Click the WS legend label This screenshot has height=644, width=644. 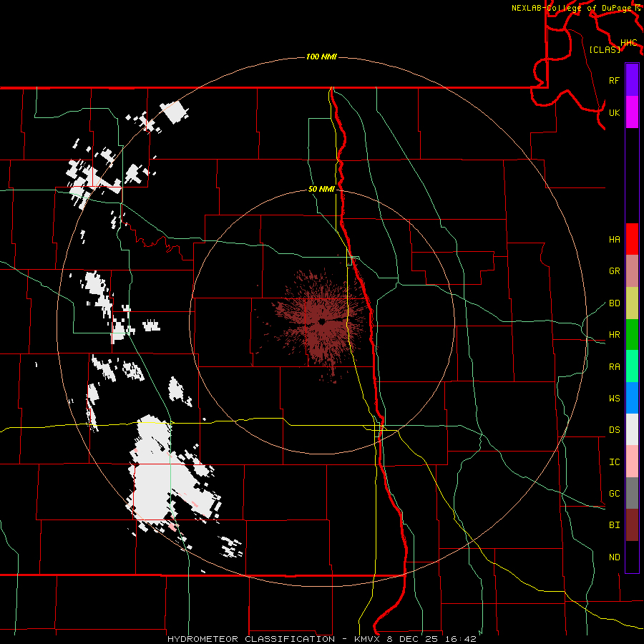coord(614,399)
